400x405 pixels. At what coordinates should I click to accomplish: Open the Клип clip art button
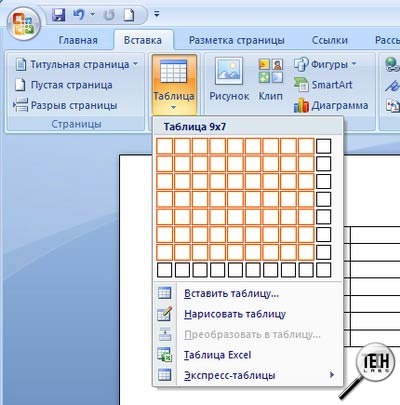(x=270, y=80)
